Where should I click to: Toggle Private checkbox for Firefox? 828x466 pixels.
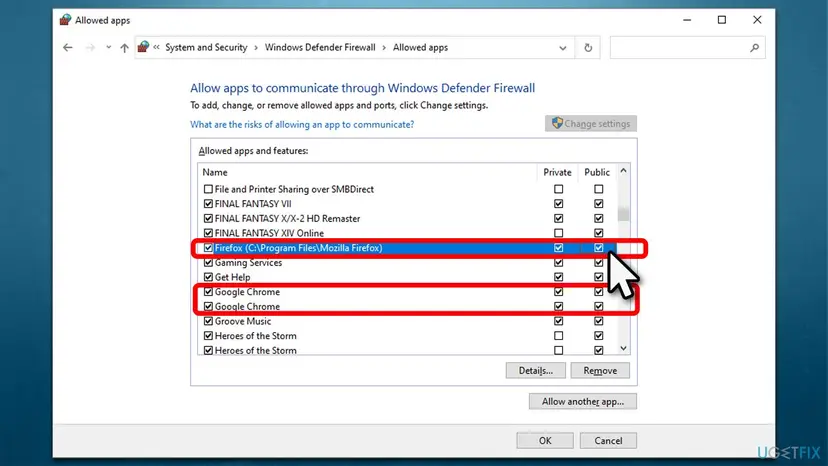coord(558,248)
